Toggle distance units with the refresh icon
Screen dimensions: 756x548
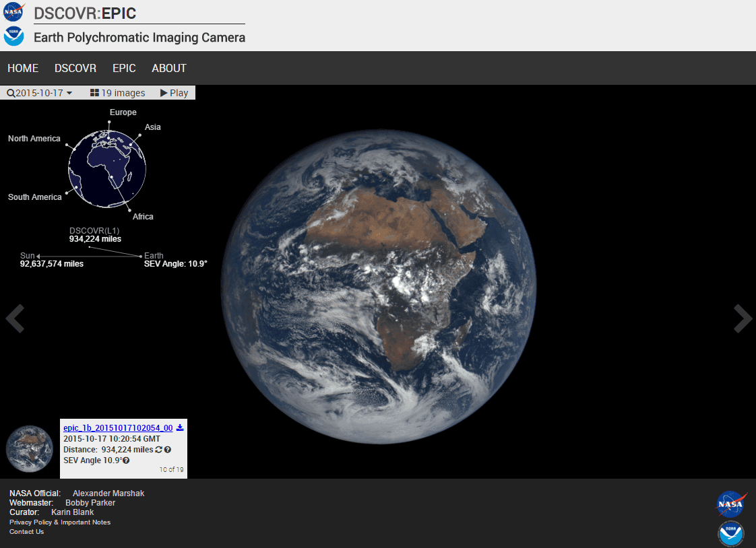point(158,450)
